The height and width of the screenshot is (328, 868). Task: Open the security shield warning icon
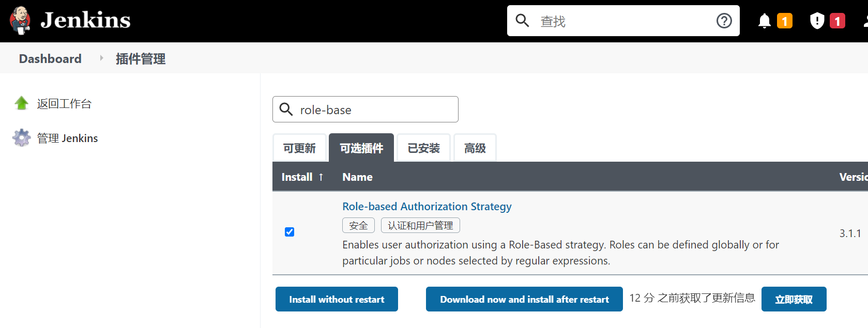pos(817,21)
